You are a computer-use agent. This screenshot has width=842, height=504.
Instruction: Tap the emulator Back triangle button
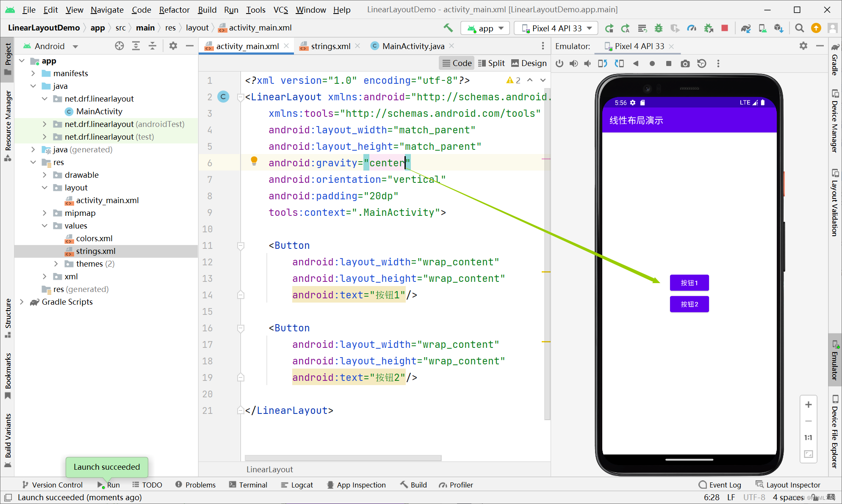(636, 63)
